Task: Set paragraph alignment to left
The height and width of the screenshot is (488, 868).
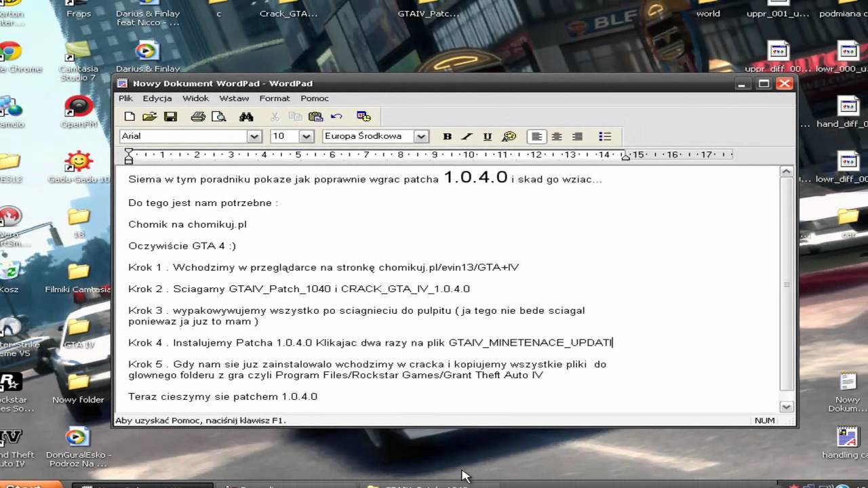Action: [536, 136]
